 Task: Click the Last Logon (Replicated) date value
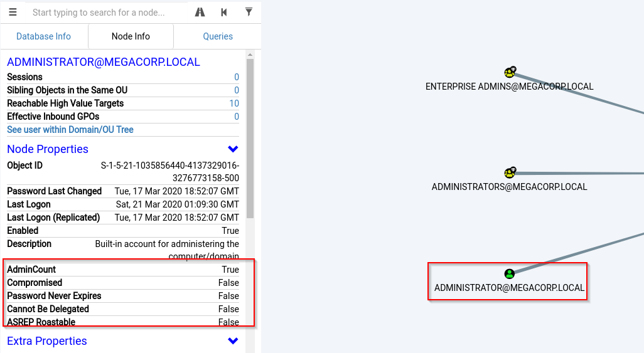(176, 218)
